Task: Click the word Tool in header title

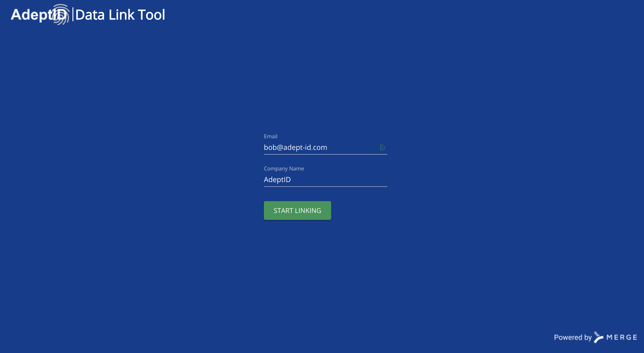Action: [151, 15]
